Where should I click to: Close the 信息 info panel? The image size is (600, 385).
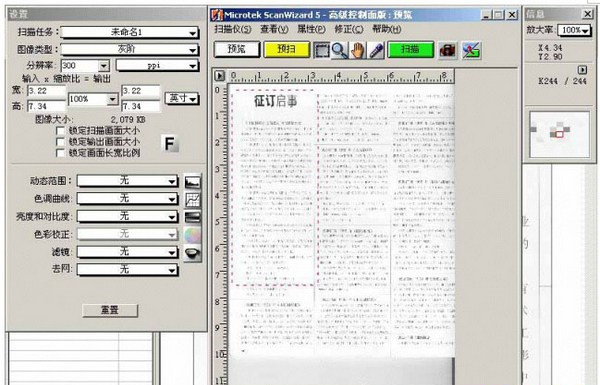587,14
